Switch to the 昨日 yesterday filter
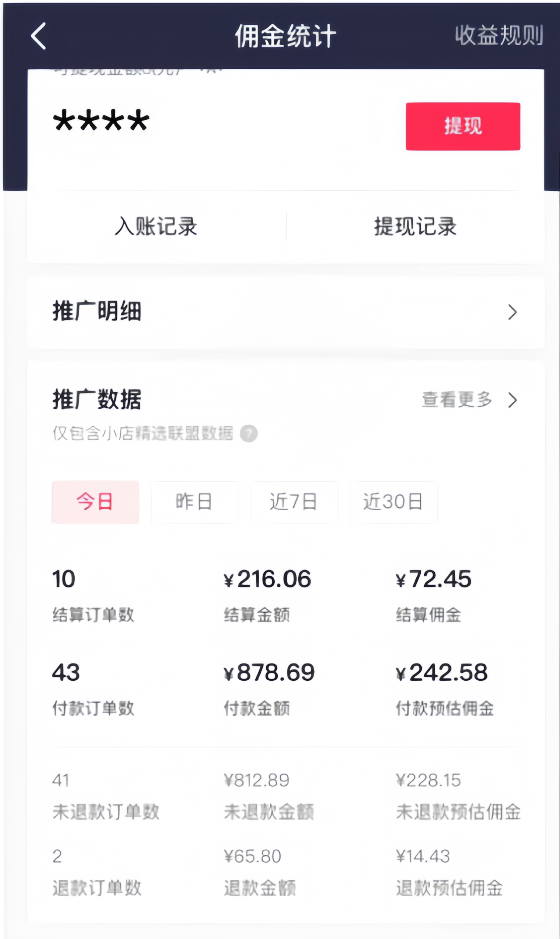 click(194, 502)
